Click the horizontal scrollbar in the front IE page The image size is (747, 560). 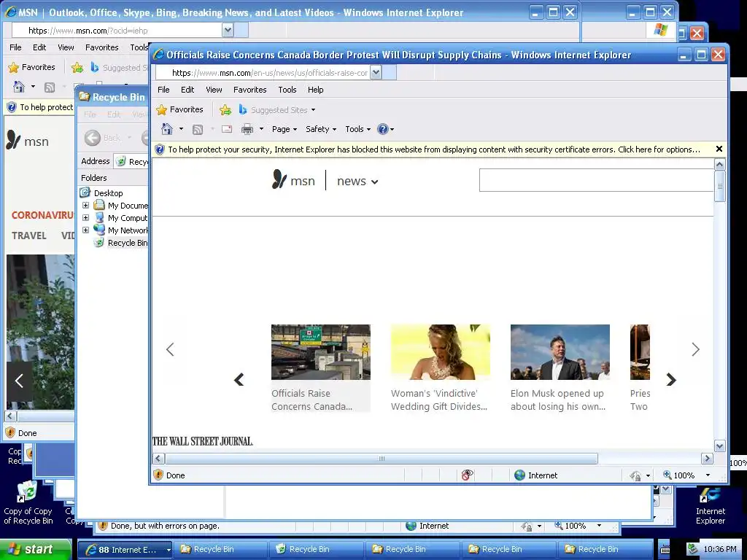point(381,459)
